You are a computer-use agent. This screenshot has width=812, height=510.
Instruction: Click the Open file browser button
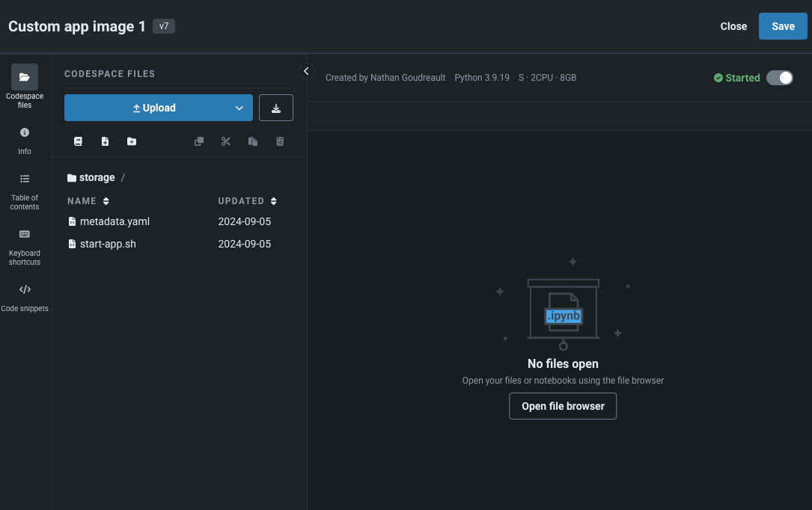pos(563,406)
